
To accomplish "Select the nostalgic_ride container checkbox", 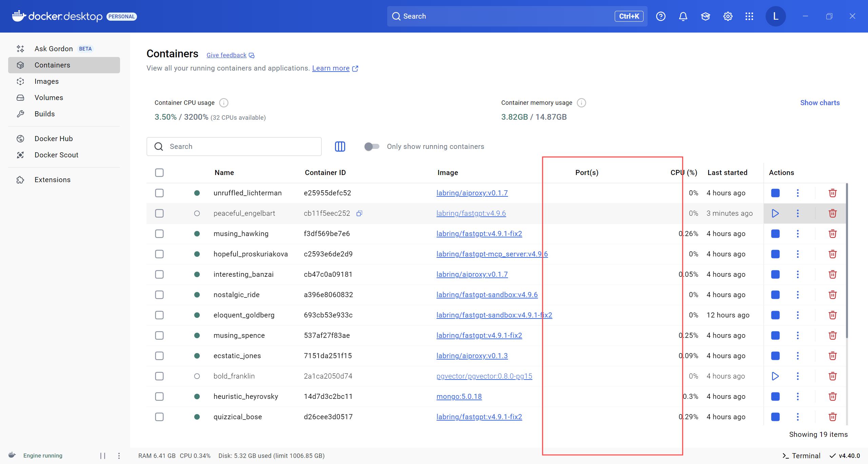I will click(159, 295).
